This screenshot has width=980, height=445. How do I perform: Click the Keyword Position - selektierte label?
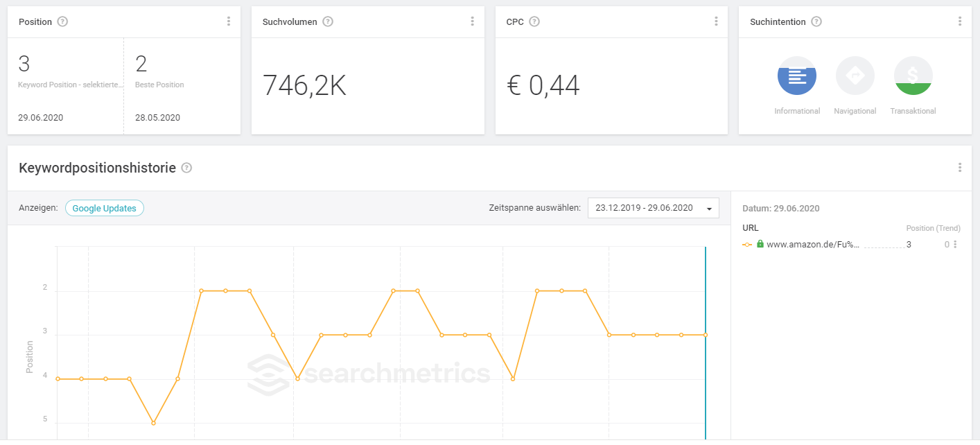(x=71, y=85)
